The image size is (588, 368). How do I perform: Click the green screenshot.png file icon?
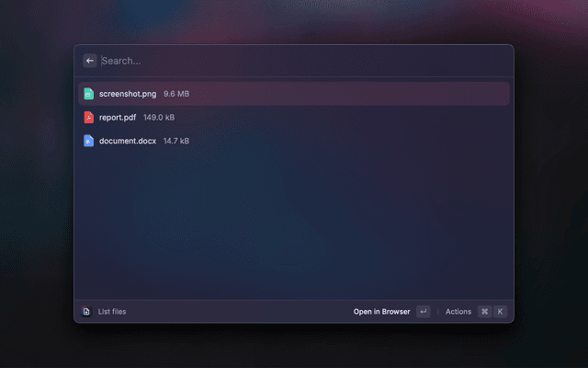89,94
